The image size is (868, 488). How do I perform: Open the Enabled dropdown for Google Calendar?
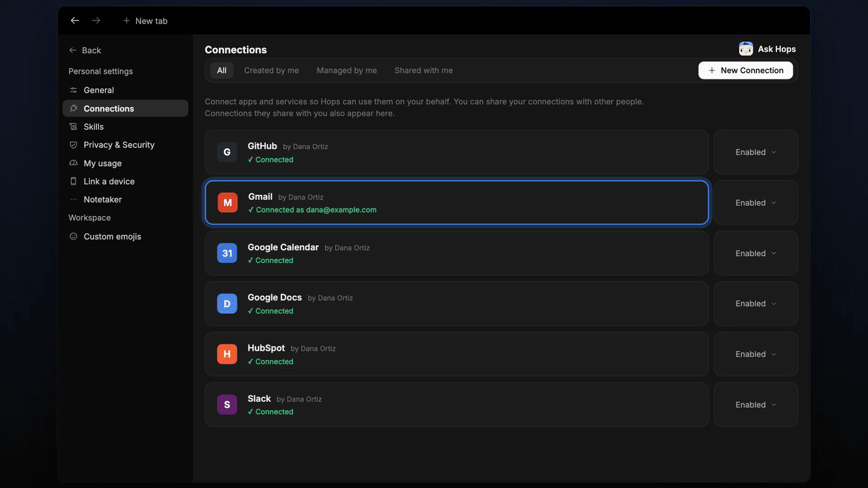[x=756, y=253]
